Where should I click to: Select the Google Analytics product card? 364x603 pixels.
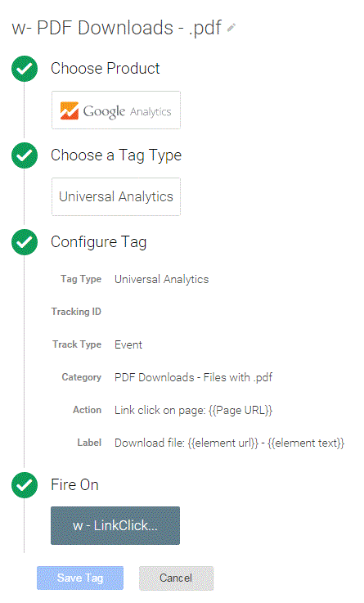point(116,110)
